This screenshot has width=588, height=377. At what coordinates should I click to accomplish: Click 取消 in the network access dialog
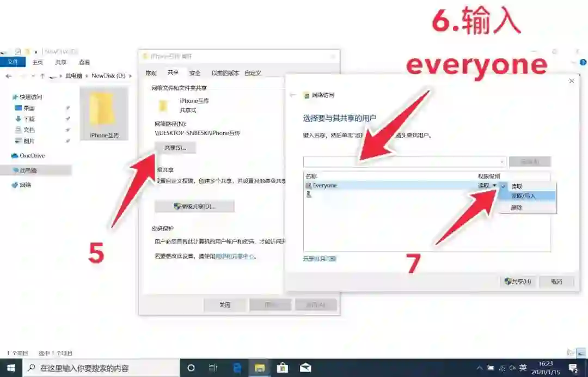556,282
